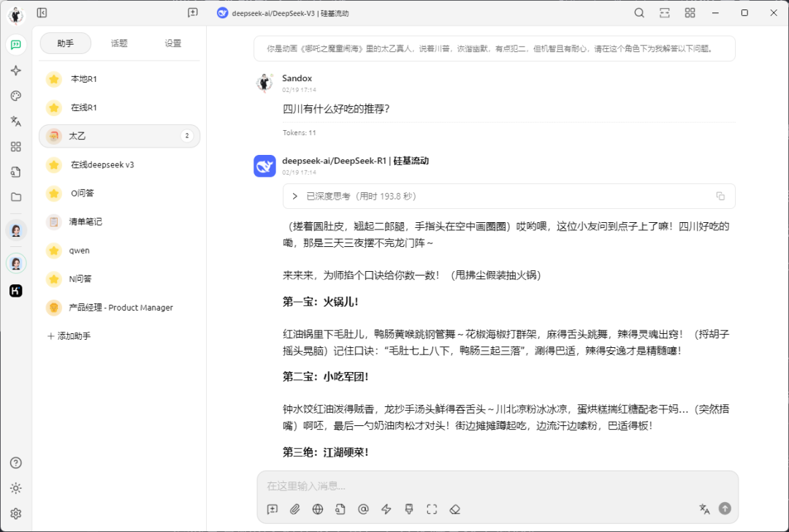Click the heading 第一宝：火锅儿！
Screen dimensions: 789x532
pos(321,302)
